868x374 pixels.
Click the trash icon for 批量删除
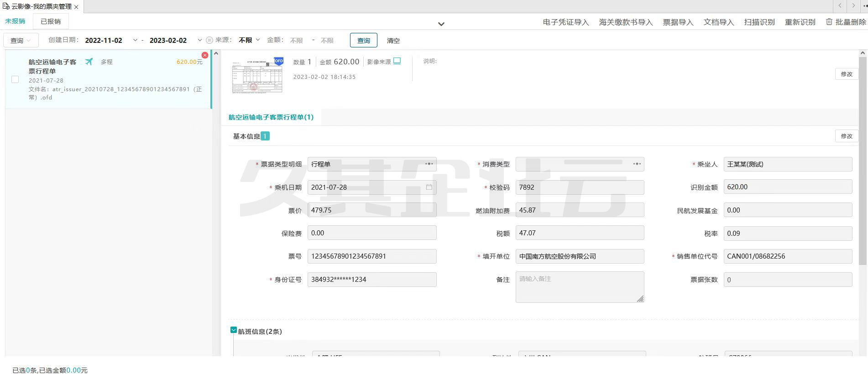coord(829,22)
